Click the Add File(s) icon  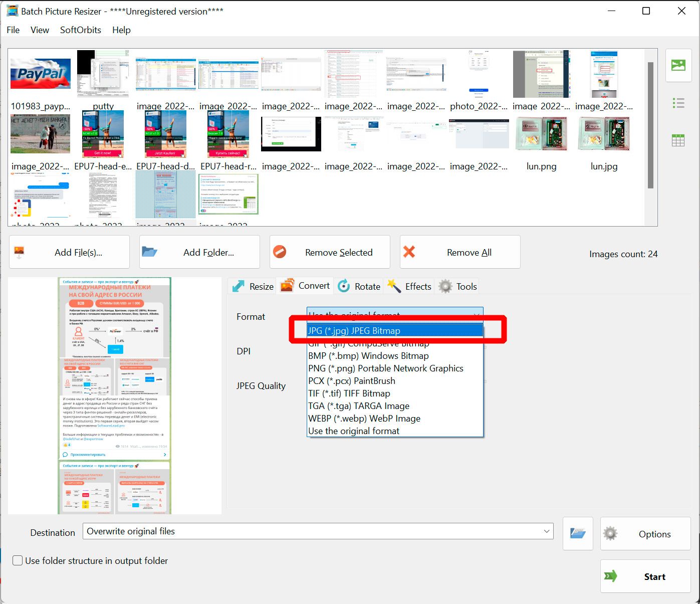click(x=19, y=252)
